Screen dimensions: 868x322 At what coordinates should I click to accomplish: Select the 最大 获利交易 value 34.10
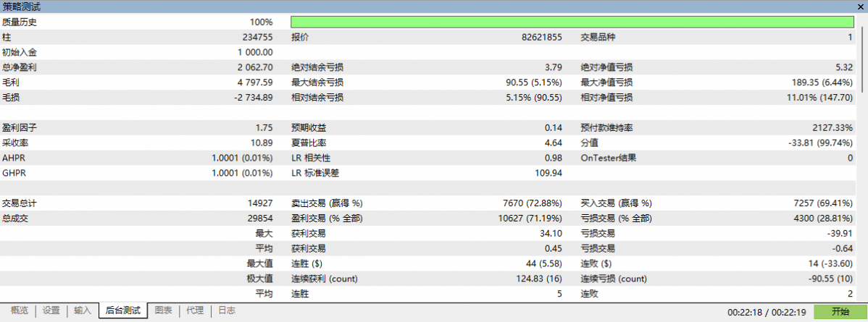point(552,234)
